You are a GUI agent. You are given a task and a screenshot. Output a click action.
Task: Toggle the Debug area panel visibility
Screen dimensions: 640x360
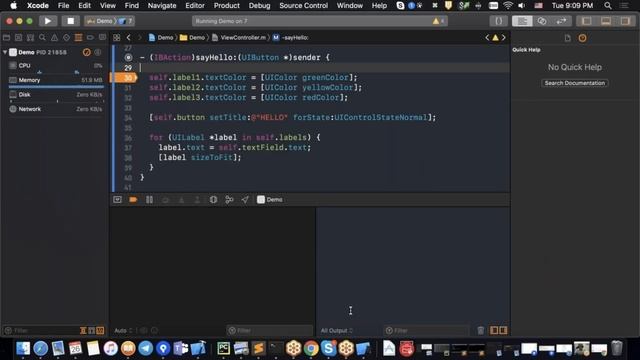pos(606,21)
